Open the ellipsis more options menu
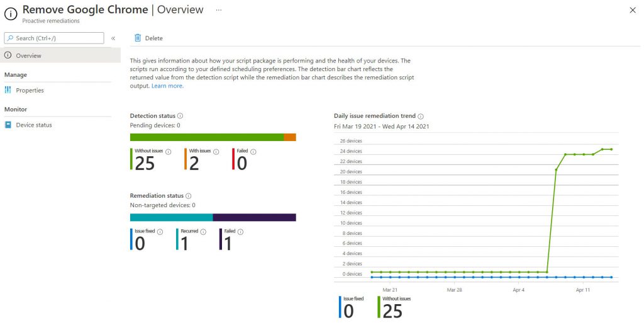This screenshot has width=644, height=330. (x=218, y=10)
